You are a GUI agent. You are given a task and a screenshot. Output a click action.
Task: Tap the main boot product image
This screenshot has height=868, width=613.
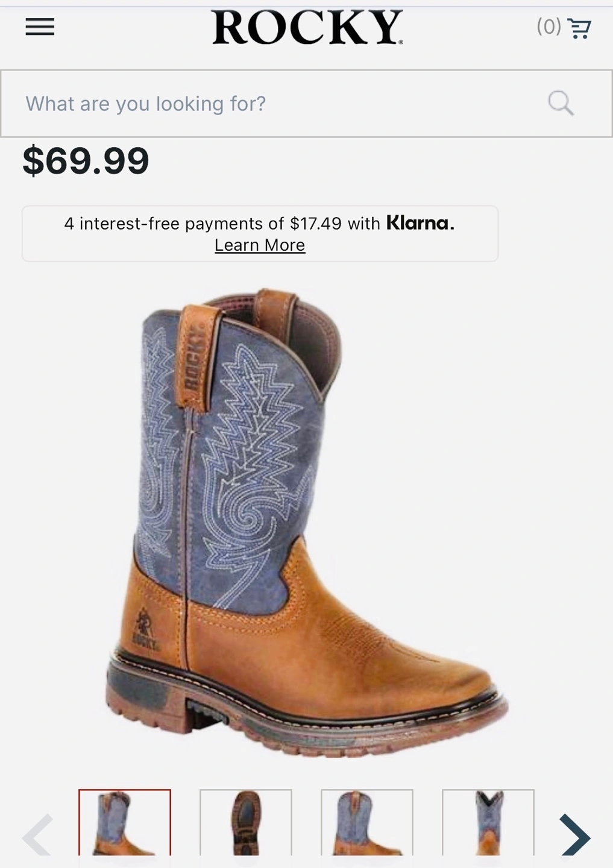(x=306, y=522)
